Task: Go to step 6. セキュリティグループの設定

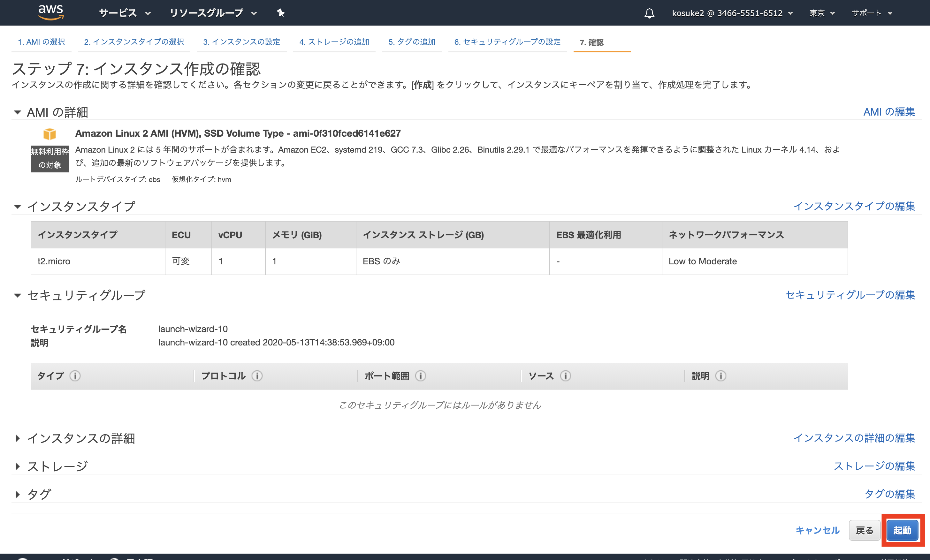Action: point(508,42)
